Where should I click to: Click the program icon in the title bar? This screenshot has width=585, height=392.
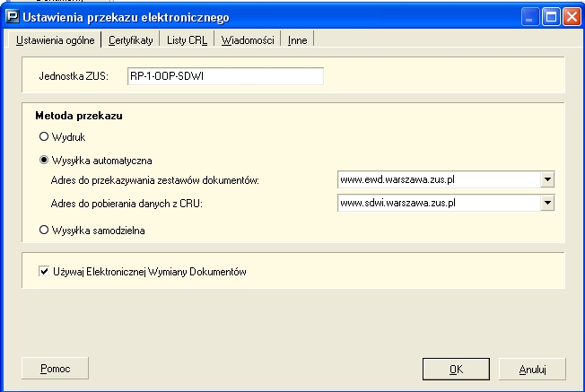(13, 17)
